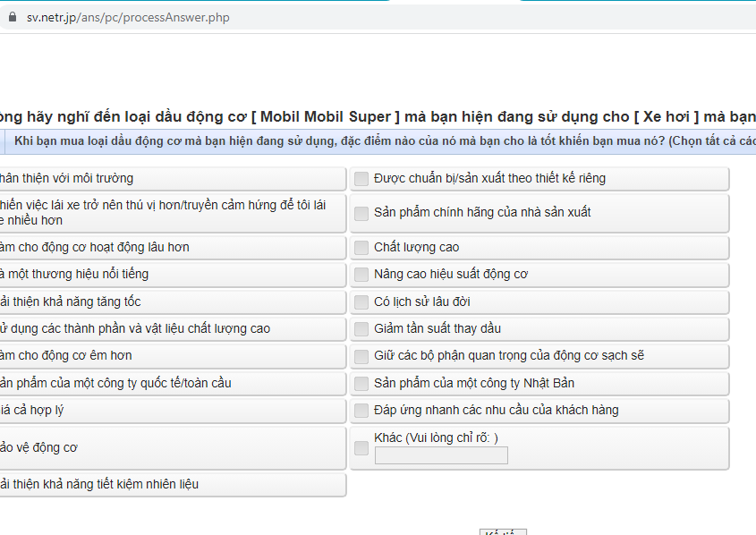Check 'Đáp ứng nhanh các nhu cầu của khách hàng'
This screenshot has width=756, height=535.
[x=361, y=411]
